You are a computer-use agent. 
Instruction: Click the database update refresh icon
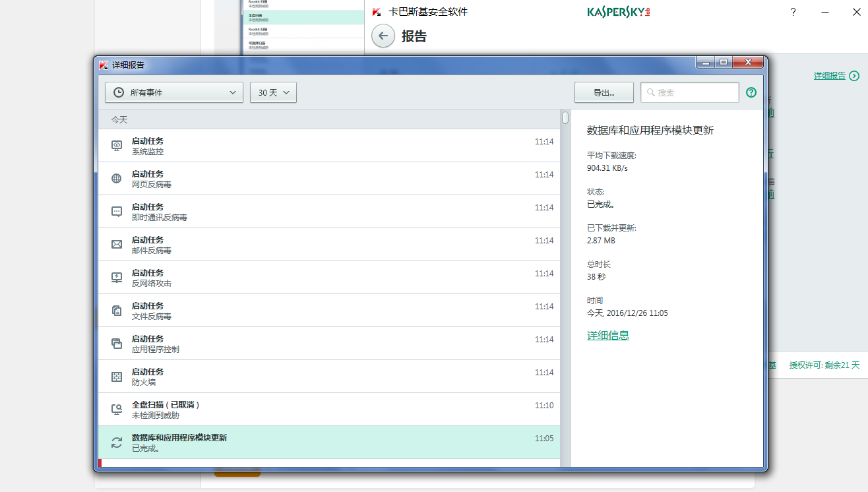pos(117,443)
